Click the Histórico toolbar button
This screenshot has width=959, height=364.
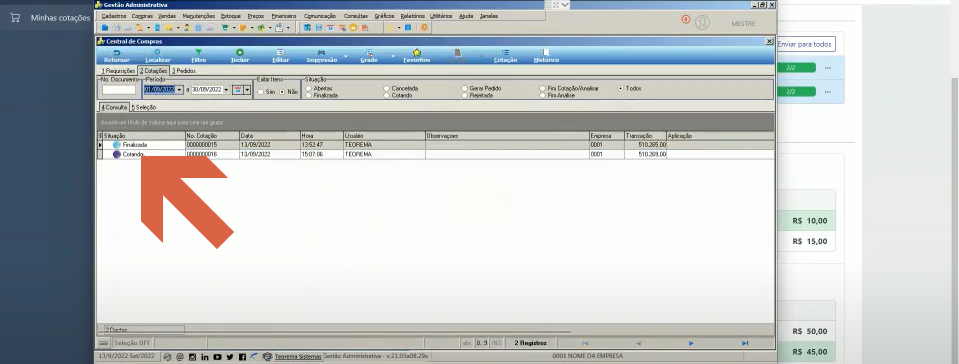(x=546, y=56)
